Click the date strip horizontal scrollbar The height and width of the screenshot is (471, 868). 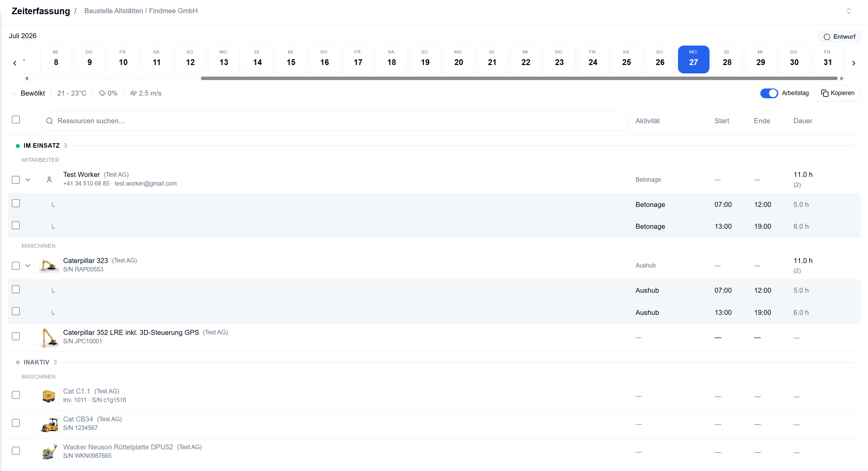tap(519, 78)
